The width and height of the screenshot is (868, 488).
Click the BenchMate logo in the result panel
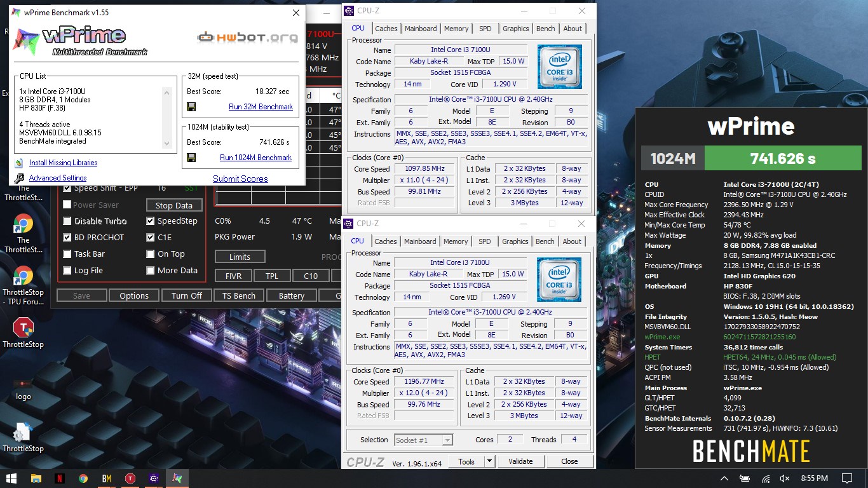pos(751,451)
